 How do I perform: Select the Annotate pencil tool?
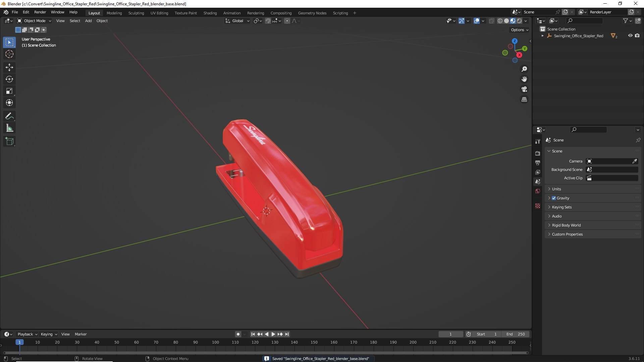click(x=9, y=116)
